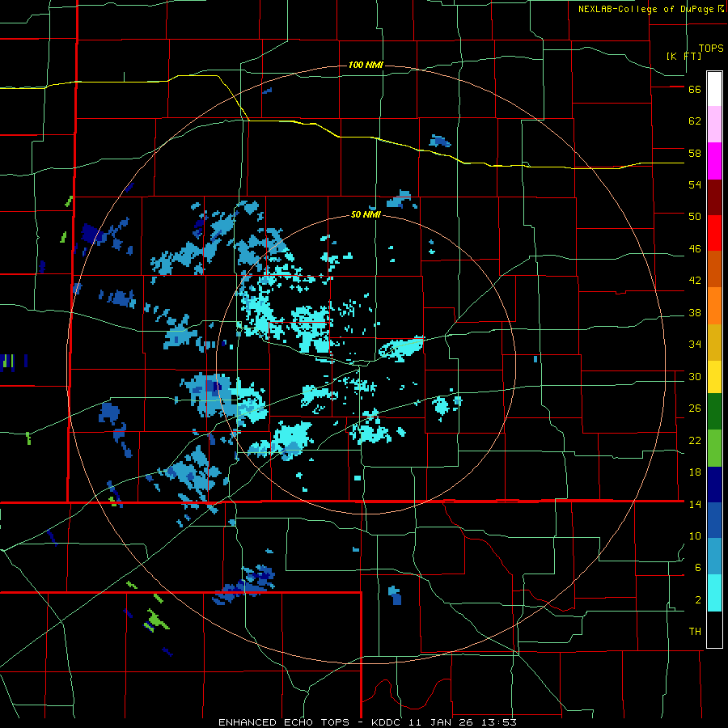Click the white swatch above 66 on legend

coord(714,89)
